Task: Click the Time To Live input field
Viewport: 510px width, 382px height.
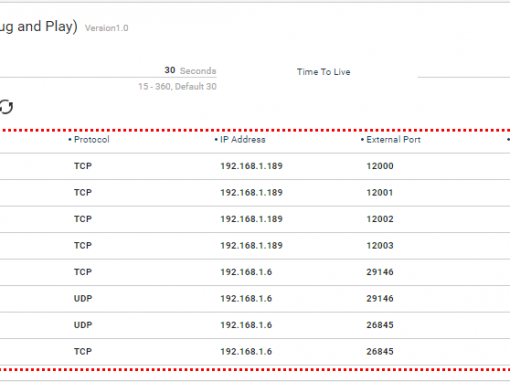Action: [464, 71]
